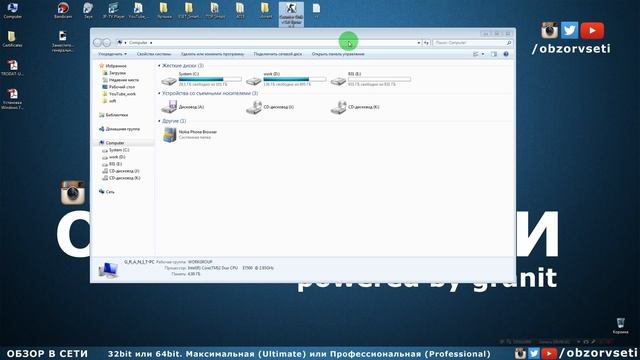Open the feather shortcut icon on desktop
The image size is (640, 360).
tap(88, 11)
